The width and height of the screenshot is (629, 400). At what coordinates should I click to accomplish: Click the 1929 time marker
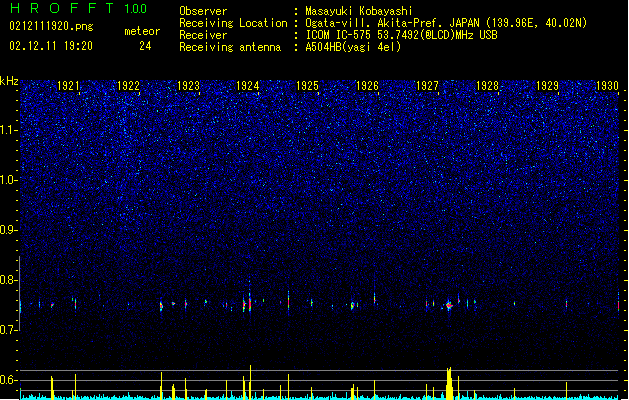point(547,86)
